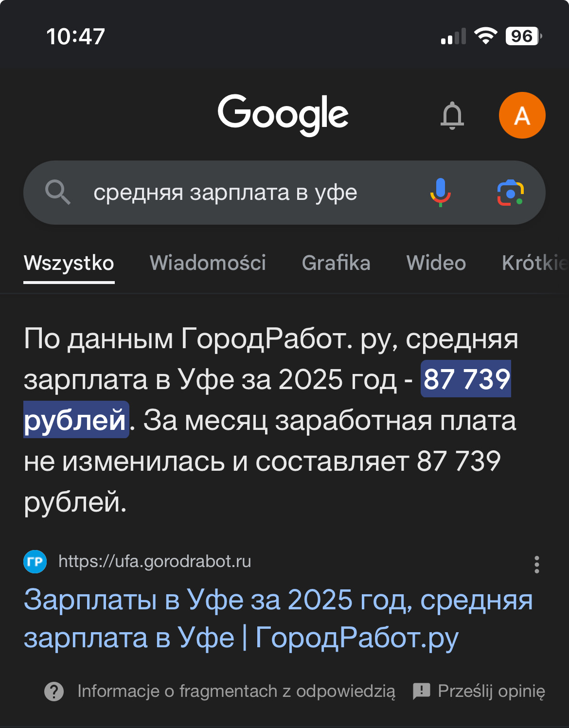Tap the magnifying glass search icon

tap(58, 192)
